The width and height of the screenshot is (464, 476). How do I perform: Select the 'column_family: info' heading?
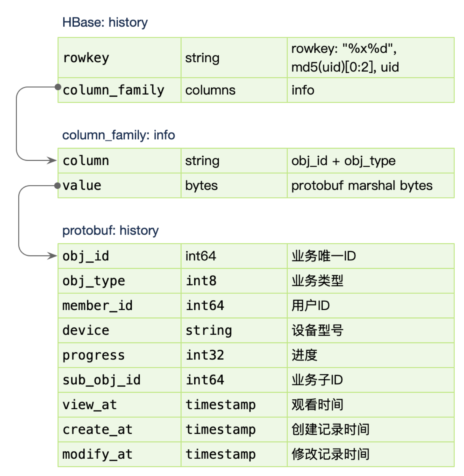pos(119,135)
